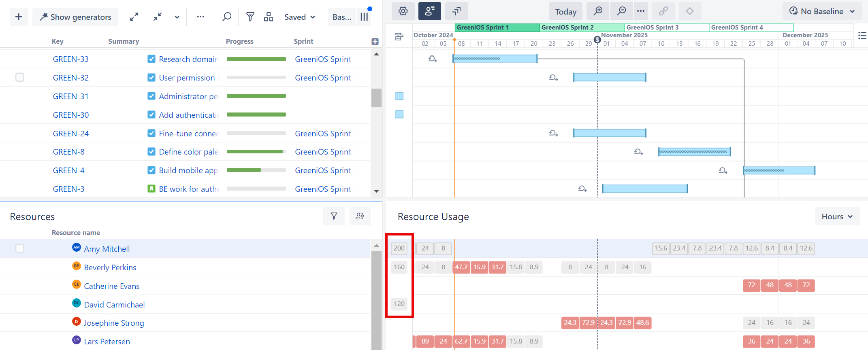Expand the Hours unit dropdown
Image resolution: width=868 pixels, height=350 pixels.
837,217
